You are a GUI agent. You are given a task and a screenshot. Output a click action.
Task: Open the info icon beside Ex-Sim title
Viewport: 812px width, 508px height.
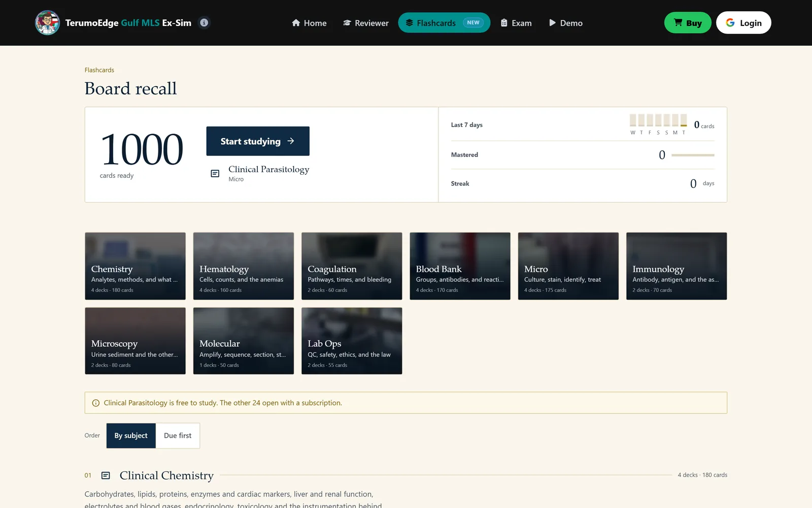click(x=204, y=23)
